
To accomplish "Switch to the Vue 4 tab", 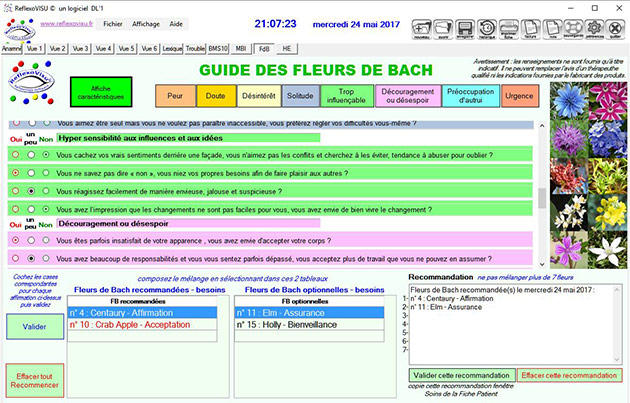I will pos(103,49).
